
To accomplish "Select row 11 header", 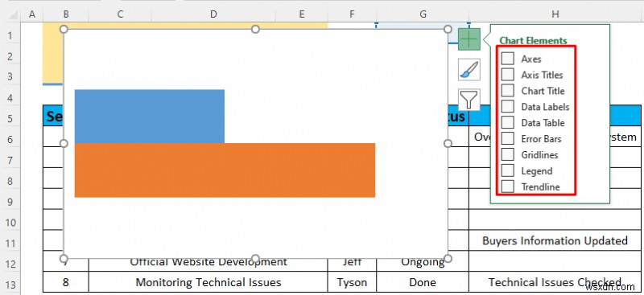I will [10, 243].
